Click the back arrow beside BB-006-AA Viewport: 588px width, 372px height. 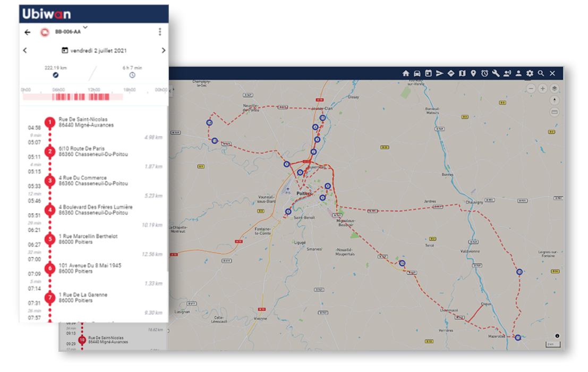point(28,32)
